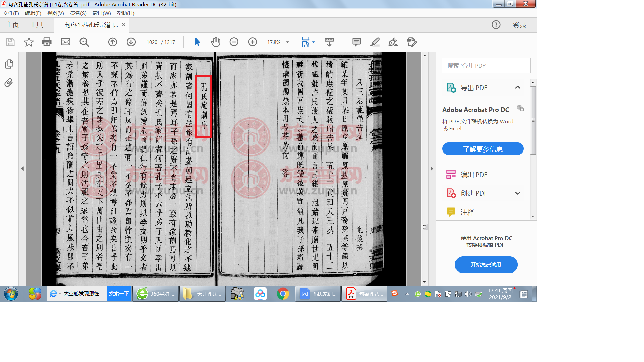
Task: Go to next page with down arrow
Action: click(x=131, y=42)
